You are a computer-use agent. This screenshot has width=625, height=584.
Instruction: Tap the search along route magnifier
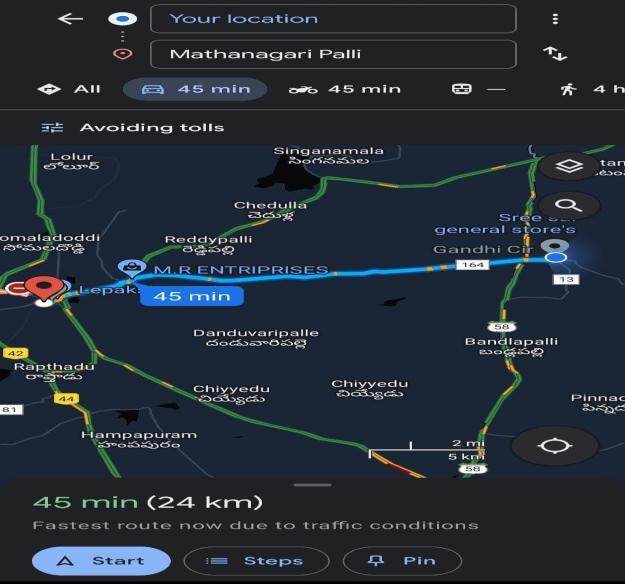pos(569,205)
